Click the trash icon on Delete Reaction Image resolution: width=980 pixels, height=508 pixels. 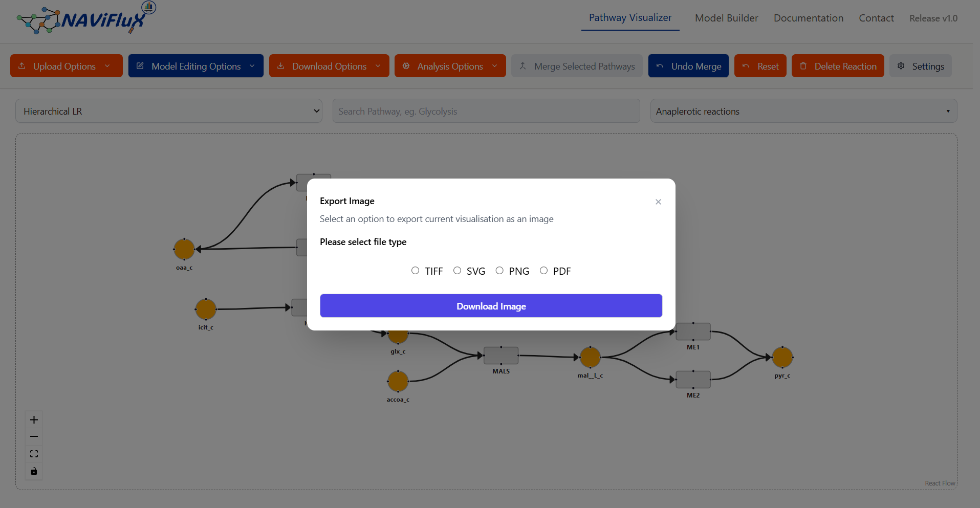[804, 66]
